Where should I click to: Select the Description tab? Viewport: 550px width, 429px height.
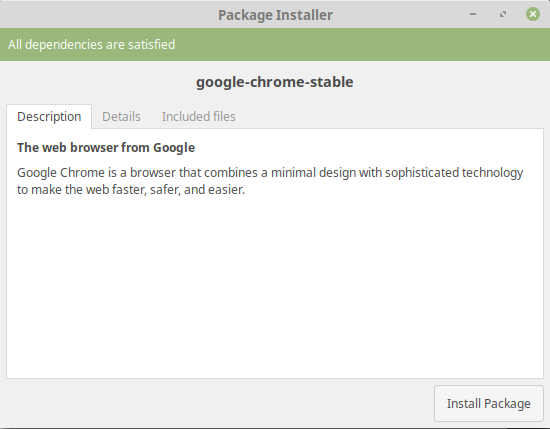[49, 116]
